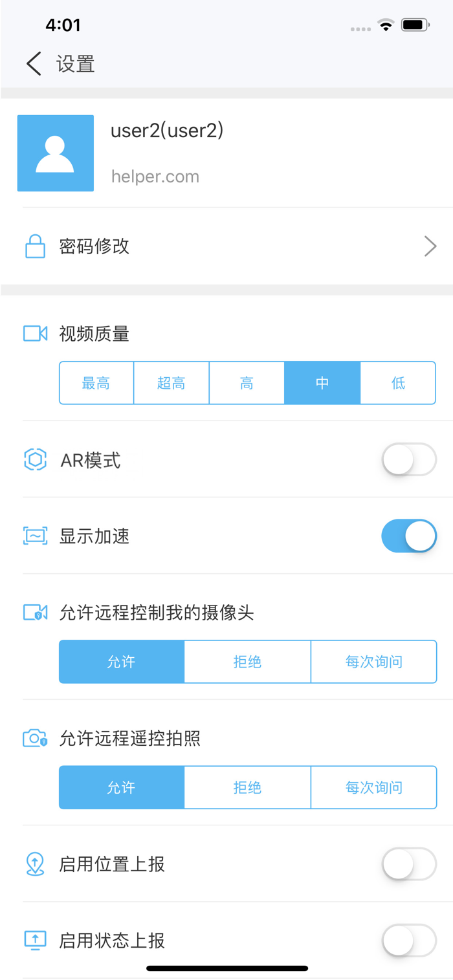Choose 每次询问 for remote camera control
Screen dimensions: 453x980
point(374,662)
